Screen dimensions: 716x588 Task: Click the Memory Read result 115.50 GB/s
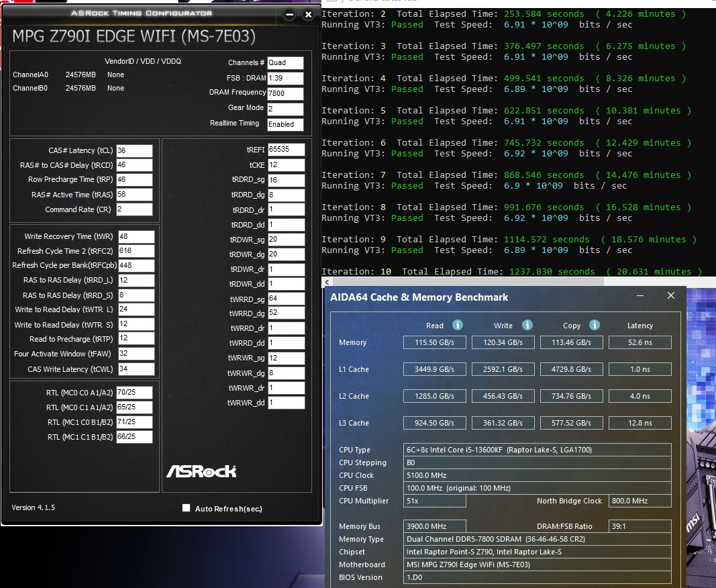click(x=434, y=342)
